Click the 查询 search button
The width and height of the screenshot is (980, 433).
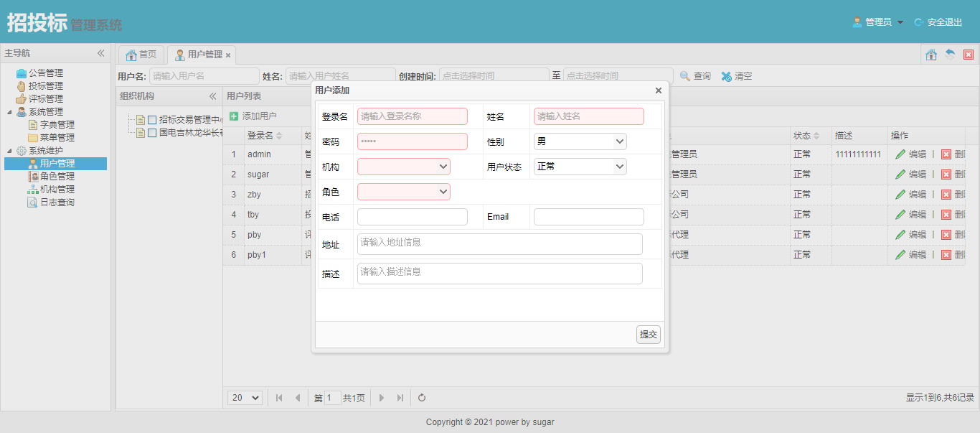tap(695, 76)
